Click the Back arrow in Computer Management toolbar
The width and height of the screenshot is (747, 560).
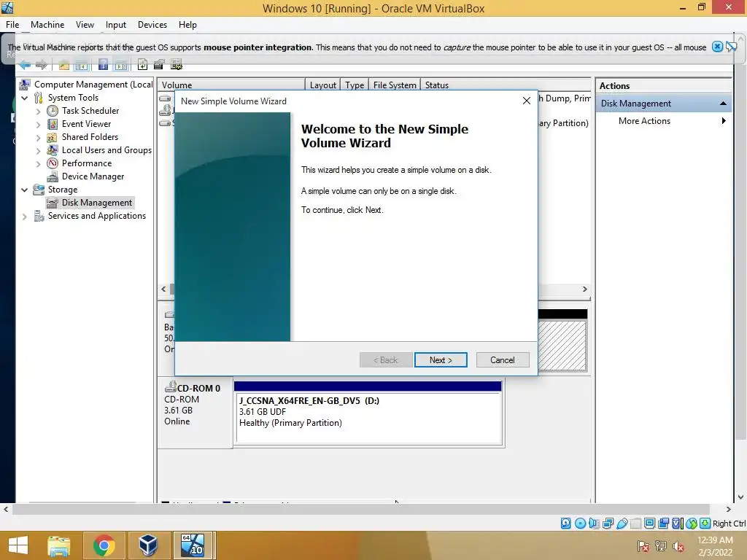click(25, 64)
